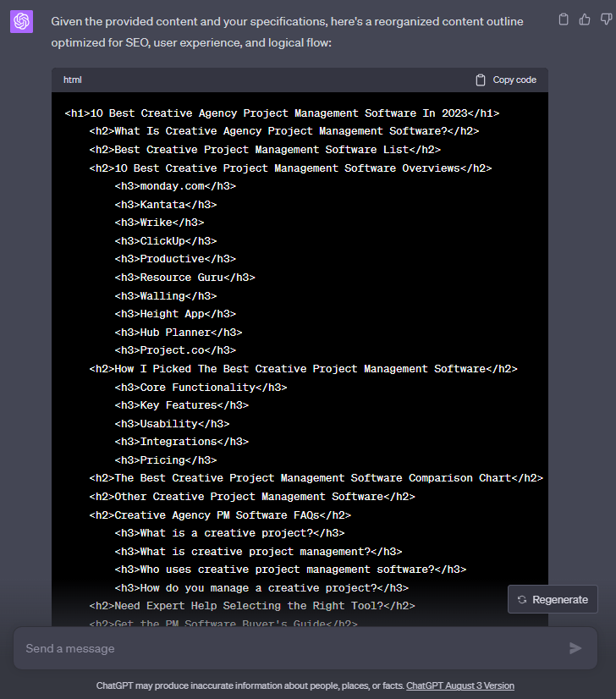Click the Resource Guru h3 line
616x699 pixels.
[184, 278]
